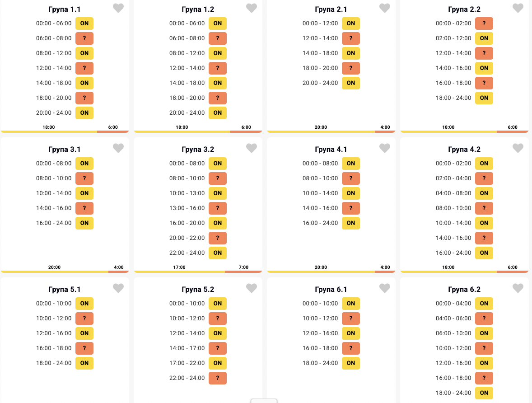The height and width of the screenshot is (403, 532).
Task: Click the ? badge for Група 2.2 00:00 - 02:00
Action: (484, 23)
